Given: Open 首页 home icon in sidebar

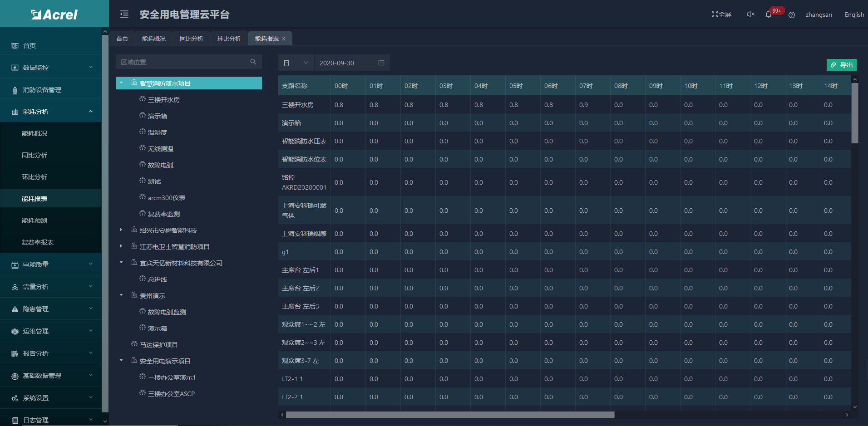Looking at the screenshot, I should (15, 46).
